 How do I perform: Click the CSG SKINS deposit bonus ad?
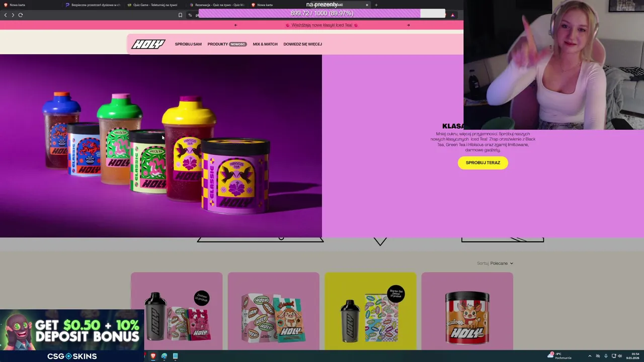(72, 335)
